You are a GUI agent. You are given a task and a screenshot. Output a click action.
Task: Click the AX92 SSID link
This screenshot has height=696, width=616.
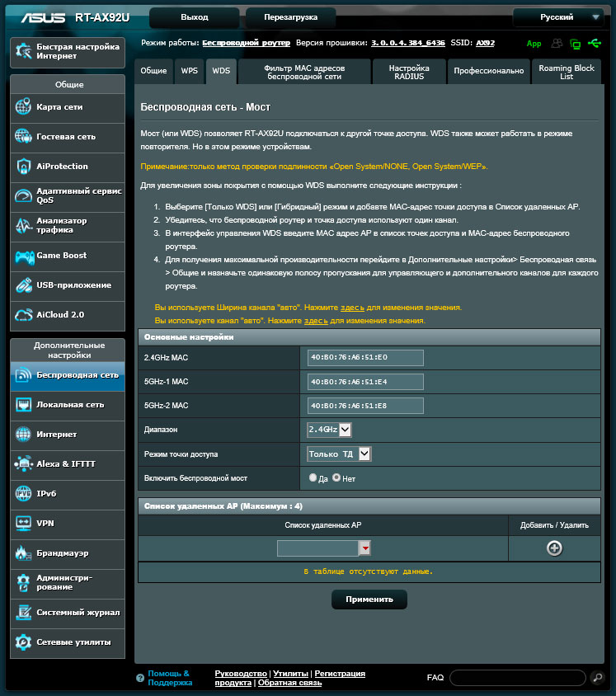click(485, 43)
